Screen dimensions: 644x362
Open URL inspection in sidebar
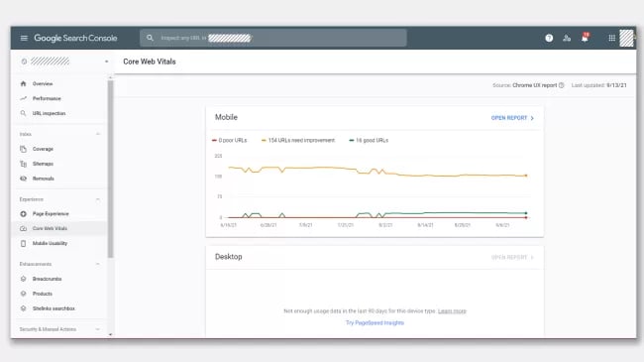pyautogui.click(x=49, y=113)
